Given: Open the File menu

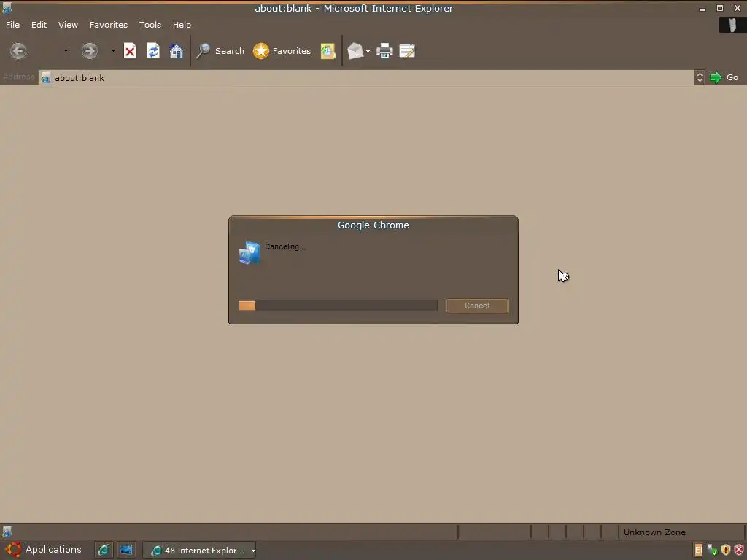Looking at the screenshot, I should point(13,25).
